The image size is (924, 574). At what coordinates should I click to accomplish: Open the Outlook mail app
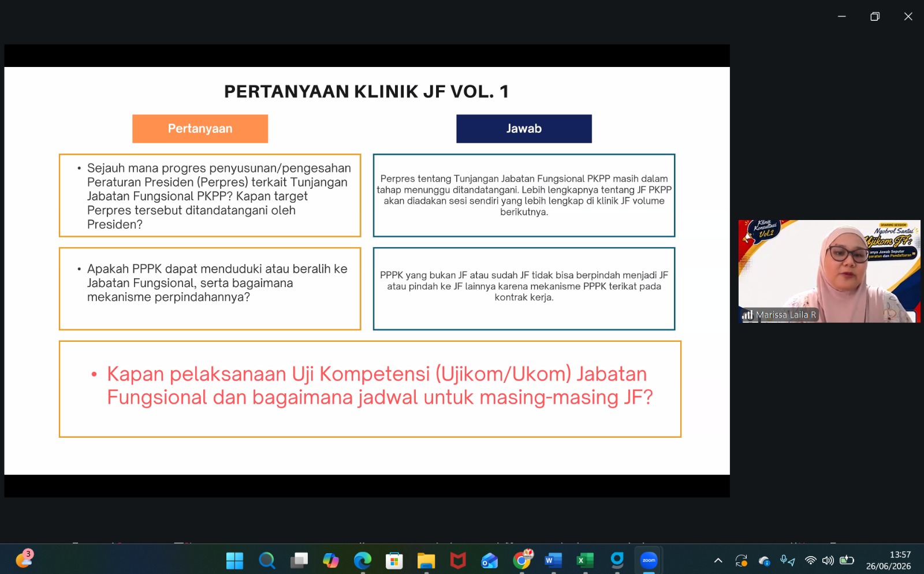coord(490,560)
